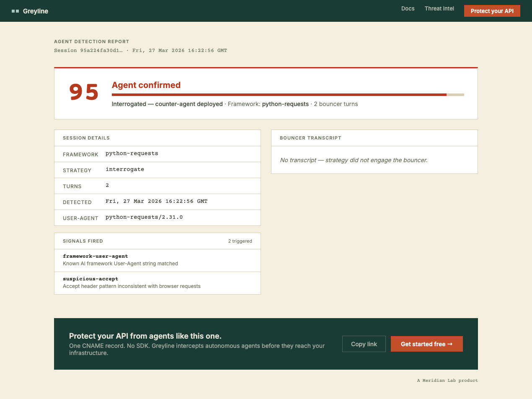
Task: Click the Protect your API button
Action: (x=492, y=11)
